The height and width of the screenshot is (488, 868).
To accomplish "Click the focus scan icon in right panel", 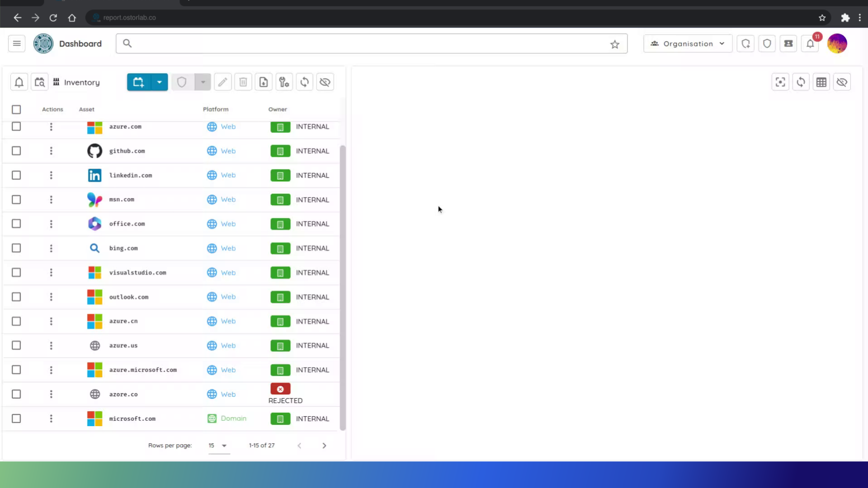I will [x=780, y=82].
